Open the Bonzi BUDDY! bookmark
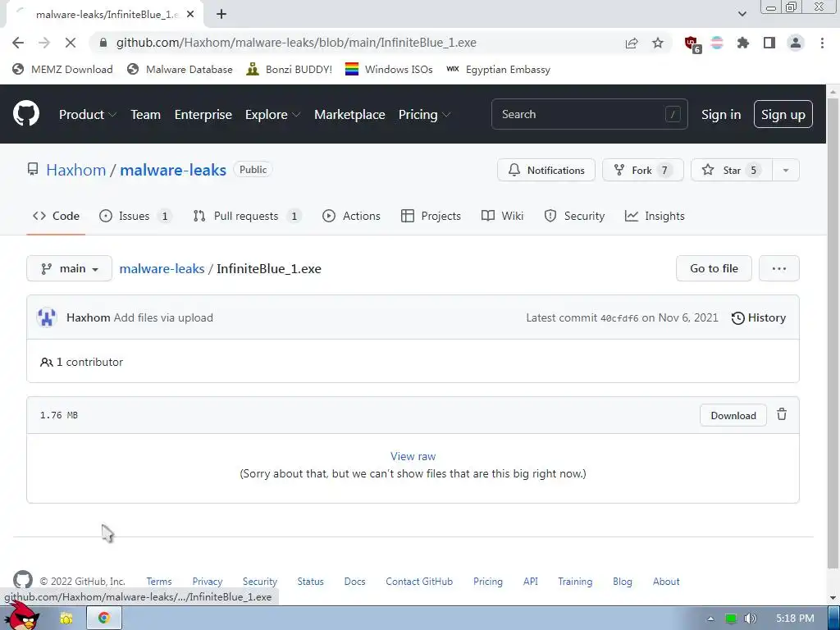The image size is (840, 630). (x=290, y=70)
